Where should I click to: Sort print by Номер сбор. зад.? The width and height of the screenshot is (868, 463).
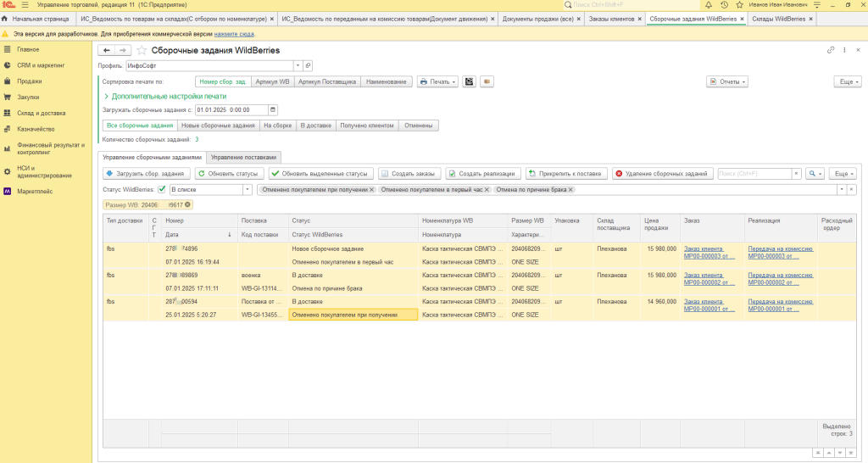coord(223,81)
